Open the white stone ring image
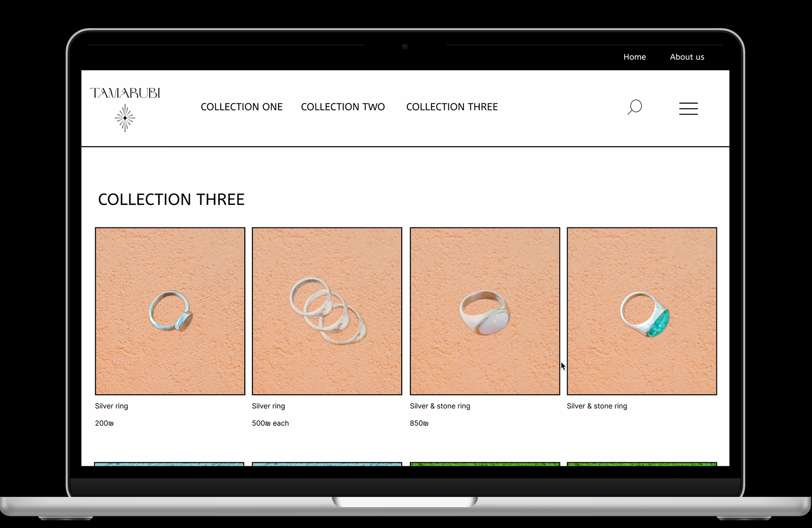Image resolution: width=812 pixels, height=528 pixels. (x=485, y=311)
